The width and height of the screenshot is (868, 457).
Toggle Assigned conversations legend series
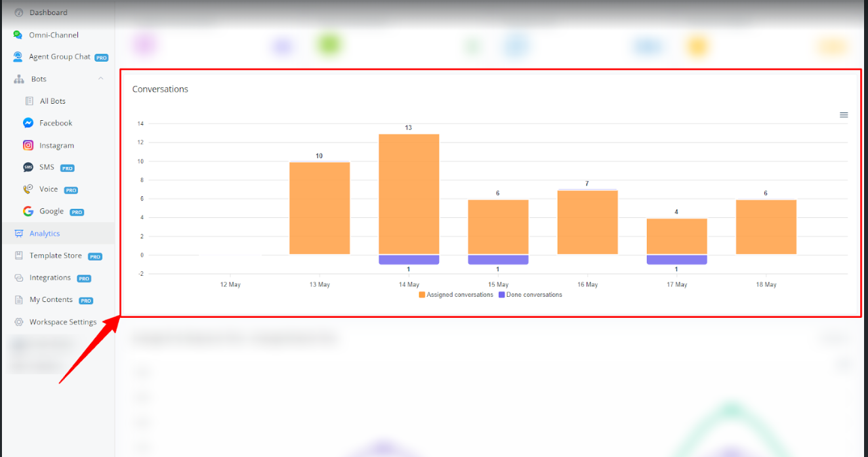[x=459, y=295]
